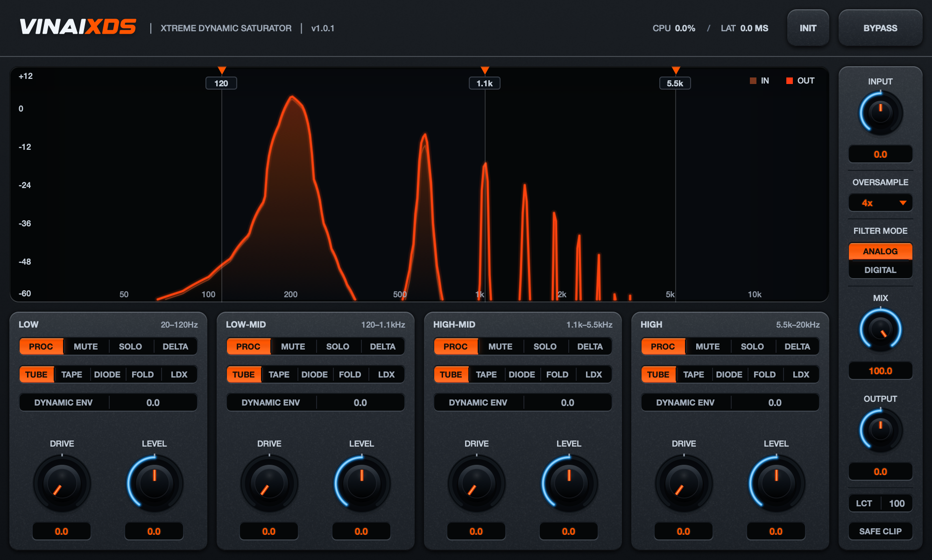Screen dimensions: 932x560
Task: Select FOLD mode on HIGH-MID band
Action: coord(558,374)
